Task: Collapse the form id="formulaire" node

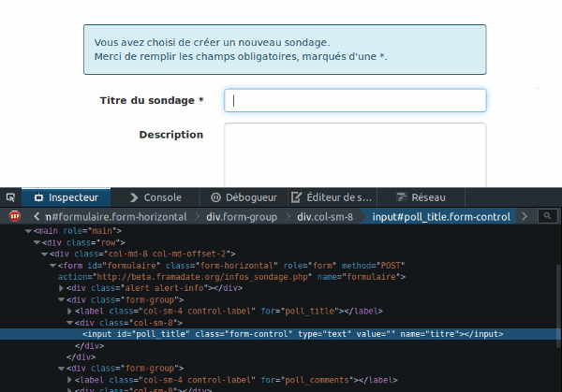Action: click(x=52, y=265)
